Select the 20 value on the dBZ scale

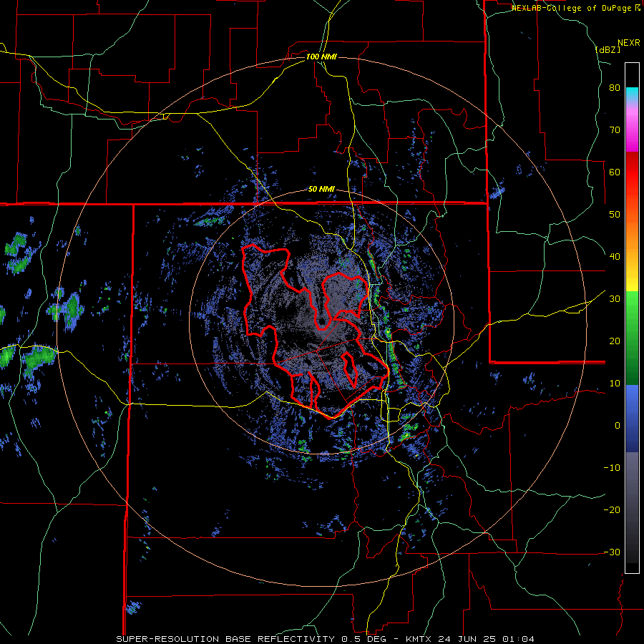coord(615,341)
